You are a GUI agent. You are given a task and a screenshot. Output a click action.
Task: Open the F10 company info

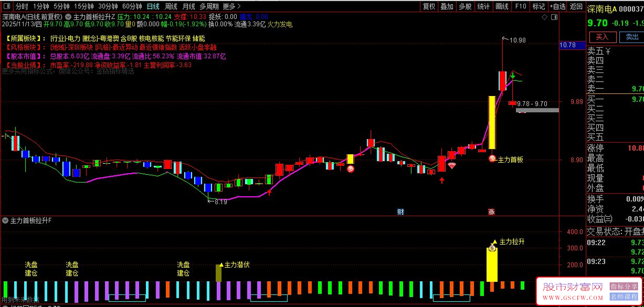(520, 6)
